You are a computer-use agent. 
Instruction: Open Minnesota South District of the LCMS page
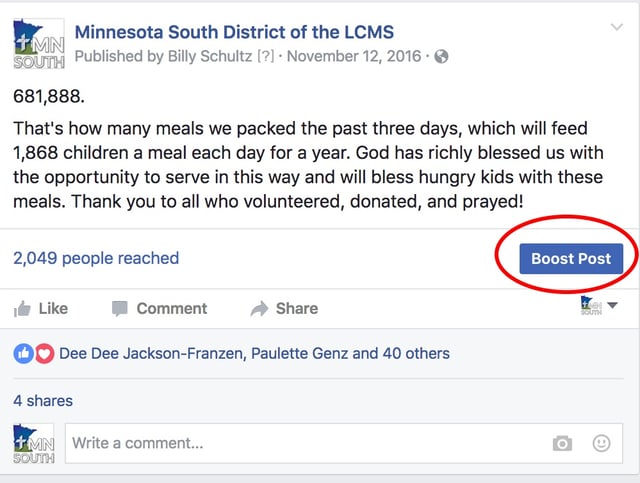234,32
